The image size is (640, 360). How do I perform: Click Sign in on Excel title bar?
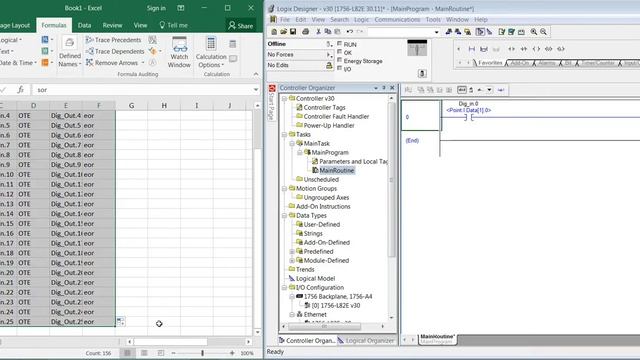click(x=156, y=8)
